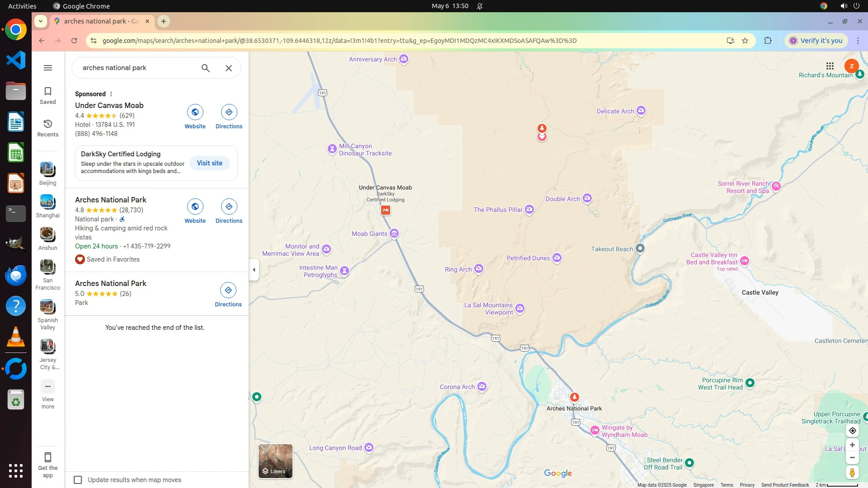Viewport: 868px width, 488px height.
Task: Click the Visit site button
Action: point(209,163)
